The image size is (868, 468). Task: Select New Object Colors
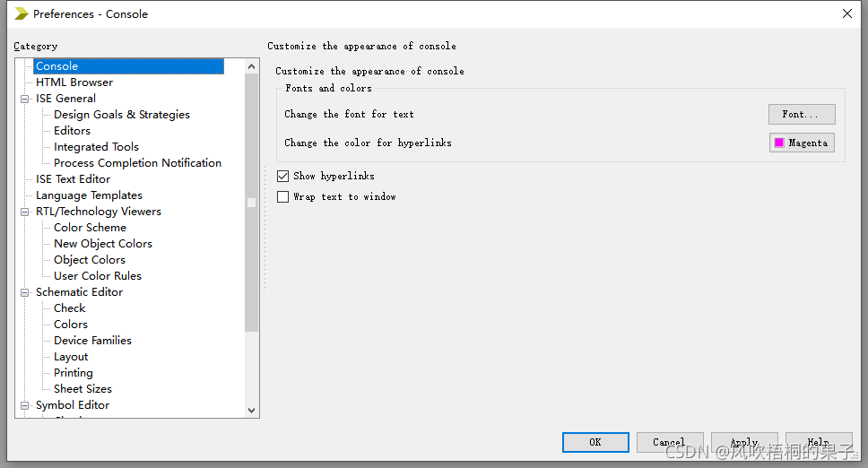(103, 243)
